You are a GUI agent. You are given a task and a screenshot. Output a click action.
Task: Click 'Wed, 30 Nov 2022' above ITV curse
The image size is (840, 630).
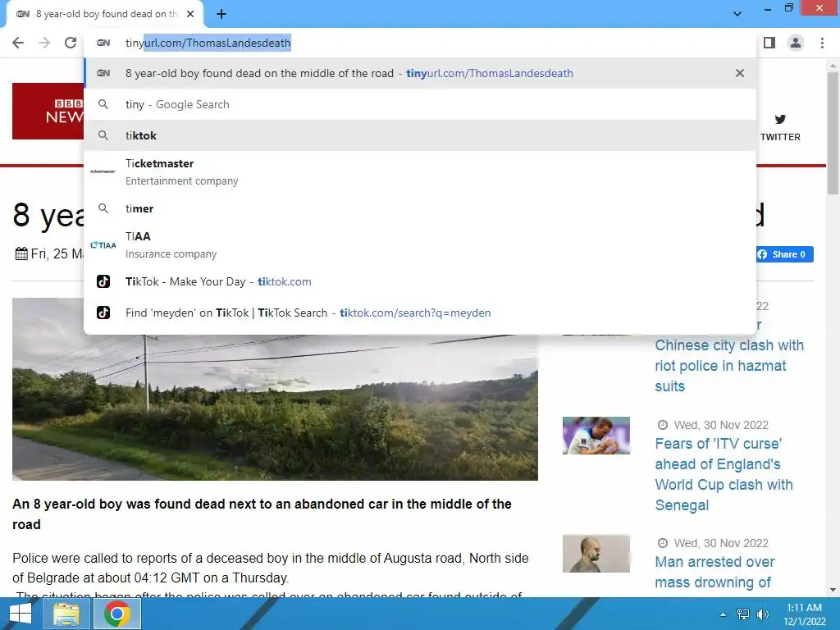tap(721, 425)
